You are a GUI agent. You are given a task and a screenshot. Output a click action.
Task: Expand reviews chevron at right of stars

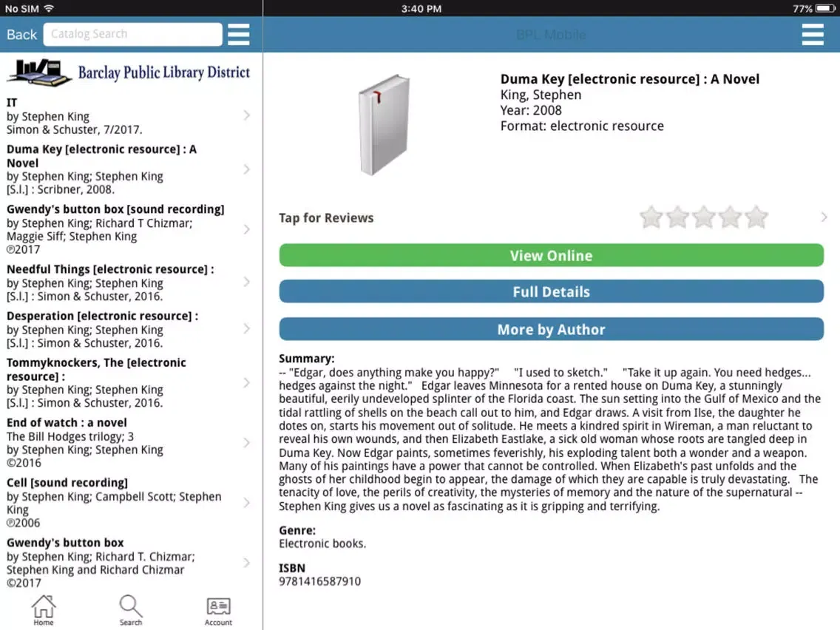click(824, 217)
